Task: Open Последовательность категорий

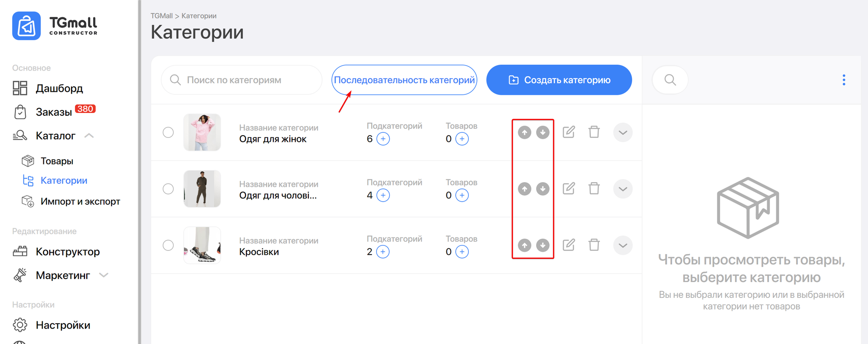Action: [x=404, y=80]
